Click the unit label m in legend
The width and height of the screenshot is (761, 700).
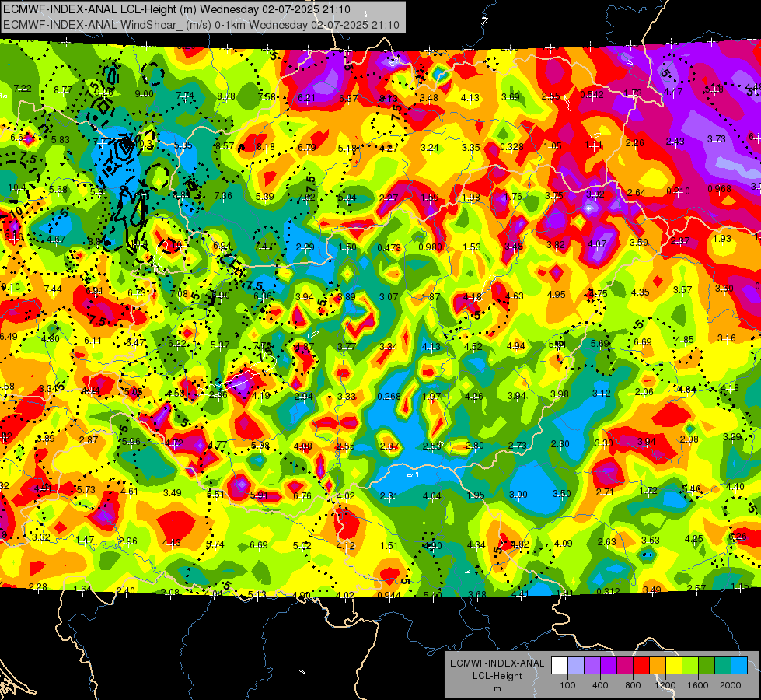point(497,688)
